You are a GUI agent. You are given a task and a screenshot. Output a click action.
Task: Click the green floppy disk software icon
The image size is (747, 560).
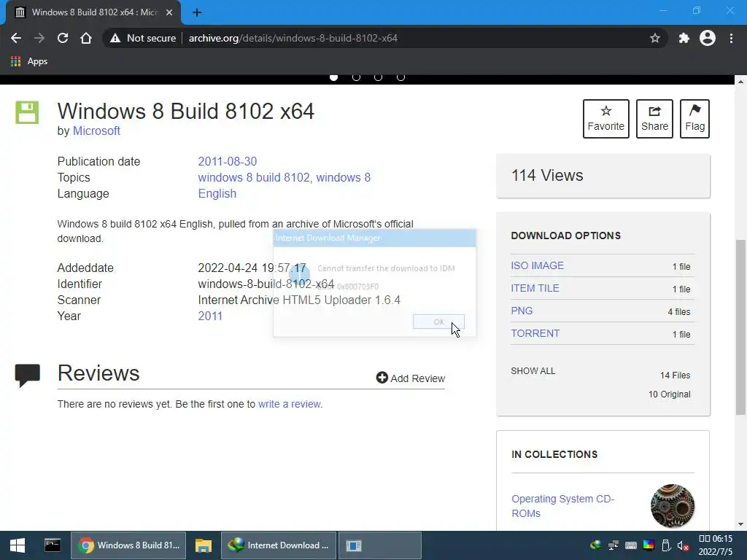click(27, 112)
